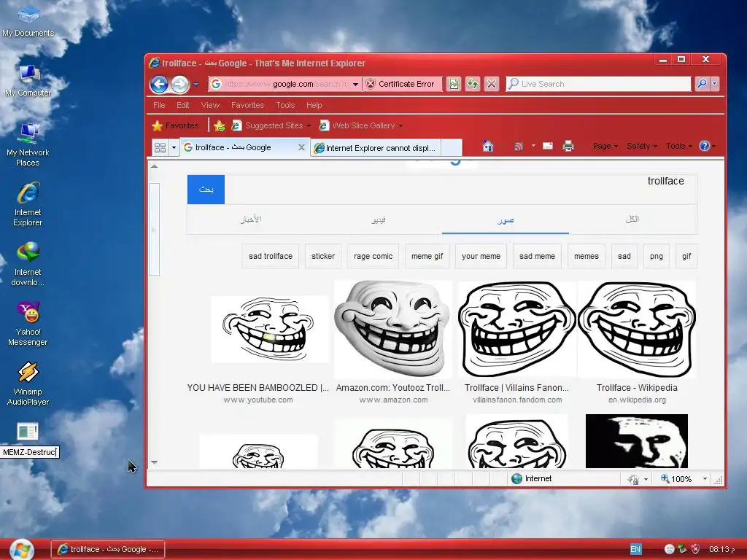Open search provider dropdown arrow
The height and width of the screenshot is (560, 747).
[x=715, y=84]
